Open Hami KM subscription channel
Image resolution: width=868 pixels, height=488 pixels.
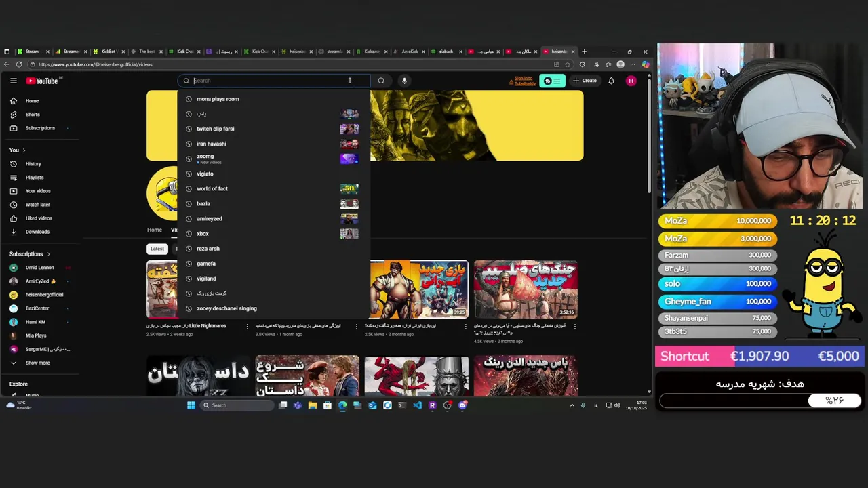click(35, 322)
